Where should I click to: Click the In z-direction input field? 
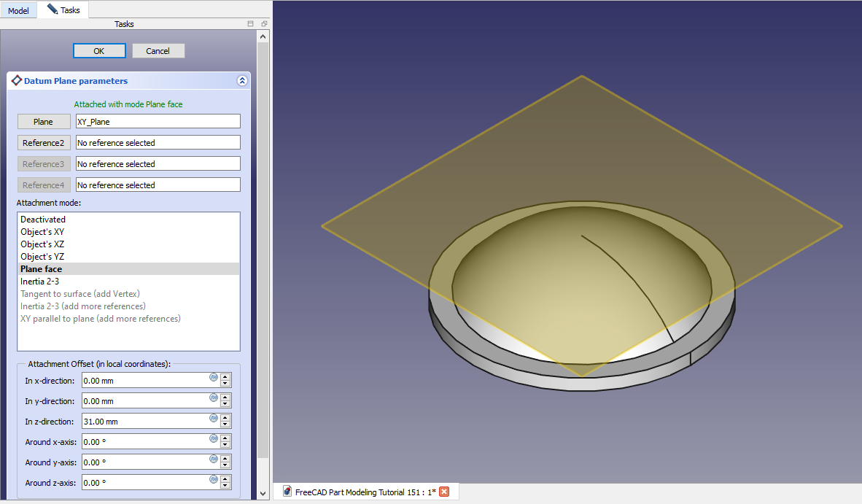coord(144,422)
